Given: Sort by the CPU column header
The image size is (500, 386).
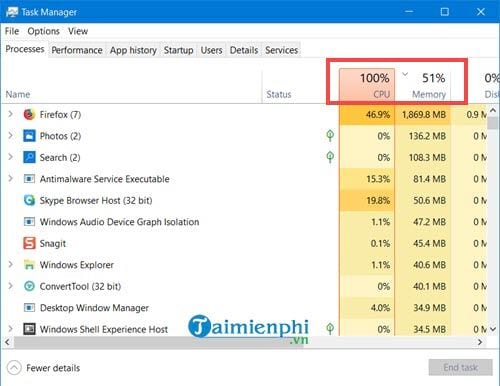Looking at the screenshot, I should click(367, 85).
